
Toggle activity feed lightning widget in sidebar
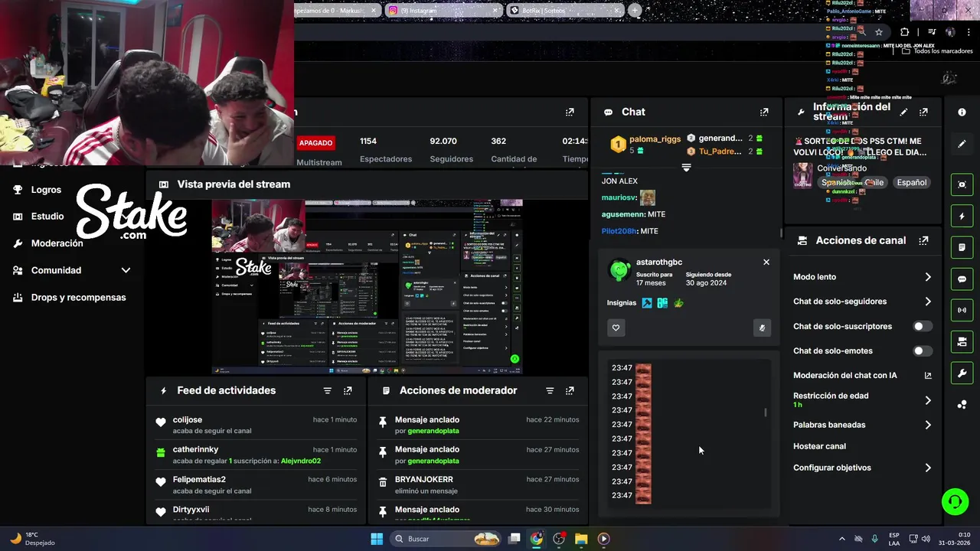point(962,217)
